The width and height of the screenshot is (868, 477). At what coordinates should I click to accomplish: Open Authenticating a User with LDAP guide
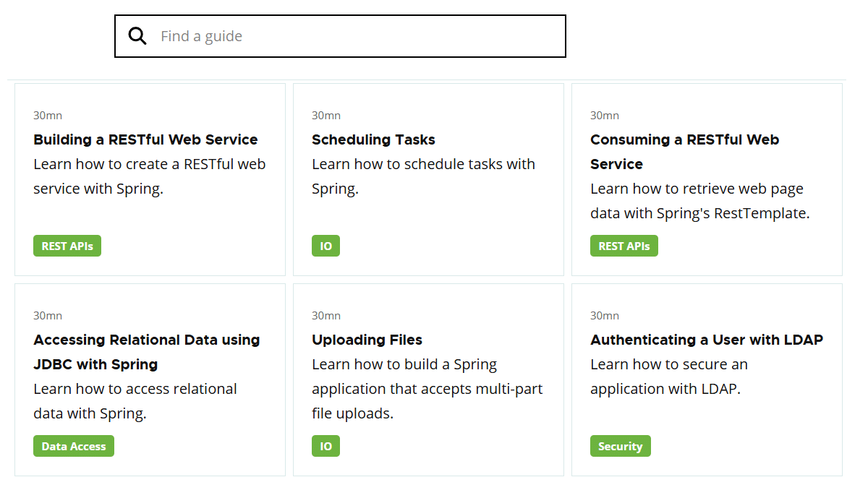pyautogui.click(x=706, y=340)
